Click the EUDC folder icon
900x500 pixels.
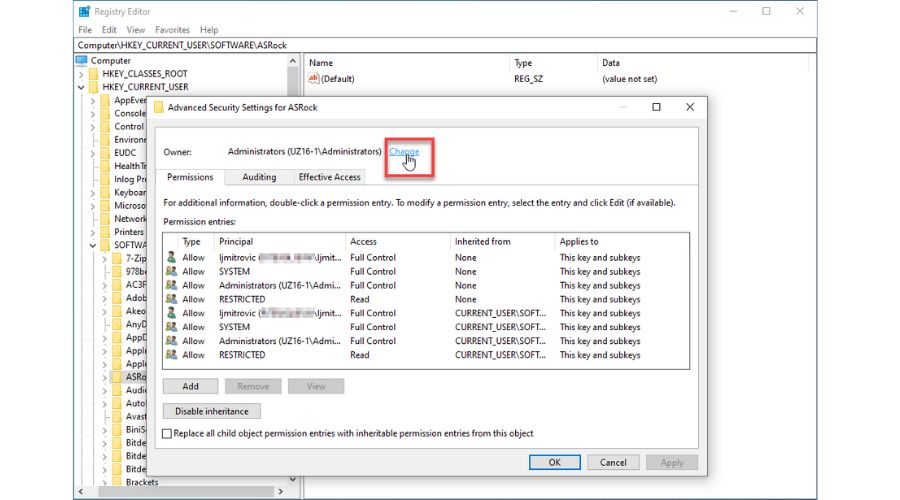(105, 153)
